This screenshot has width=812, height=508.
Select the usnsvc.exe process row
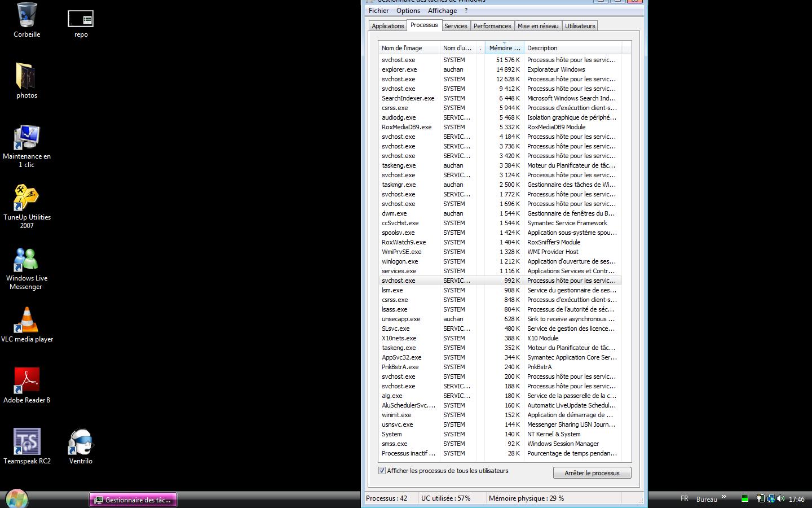click(500, 424)
